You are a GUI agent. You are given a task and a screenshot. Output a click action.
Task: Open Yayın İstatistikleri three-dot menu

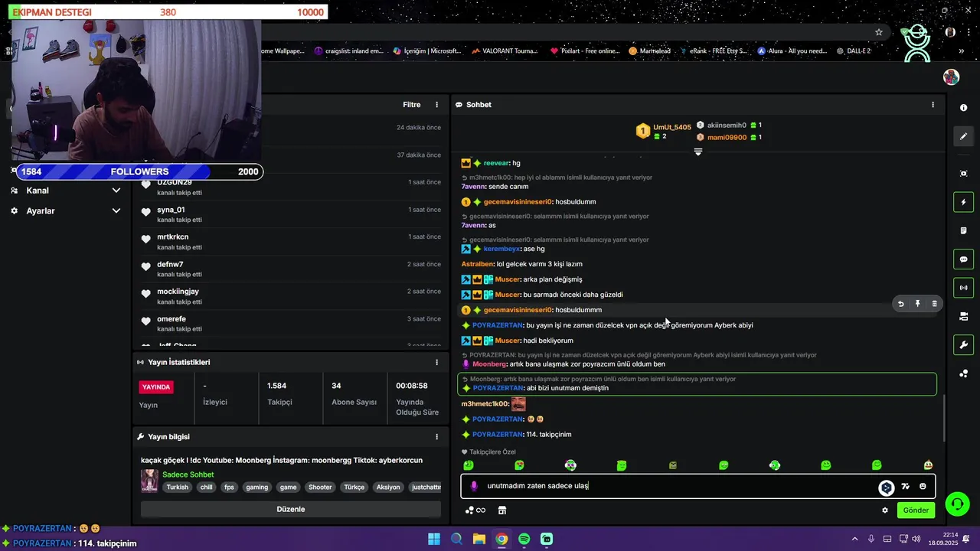click(x=437, y=362)
